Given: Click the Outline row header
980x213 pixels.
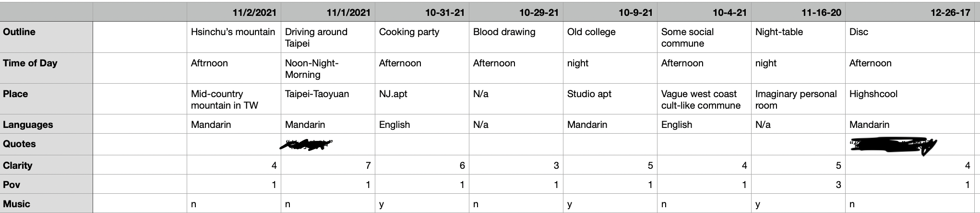Looking at the screenshot, I should click(x=47, y=37).
